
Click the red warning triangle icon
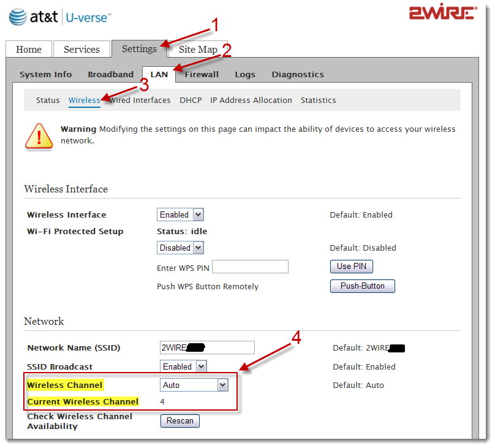[x=39, y=136]
